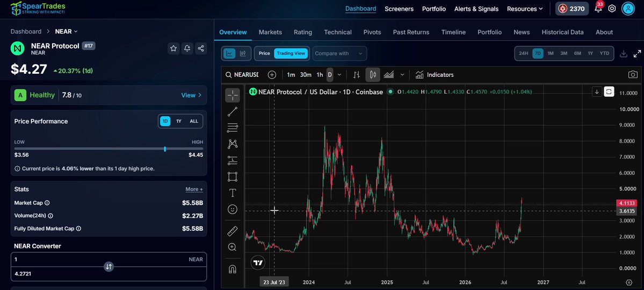644x290 pixels.
Task: Select the 7D time range
Action: tap(538, 53)
